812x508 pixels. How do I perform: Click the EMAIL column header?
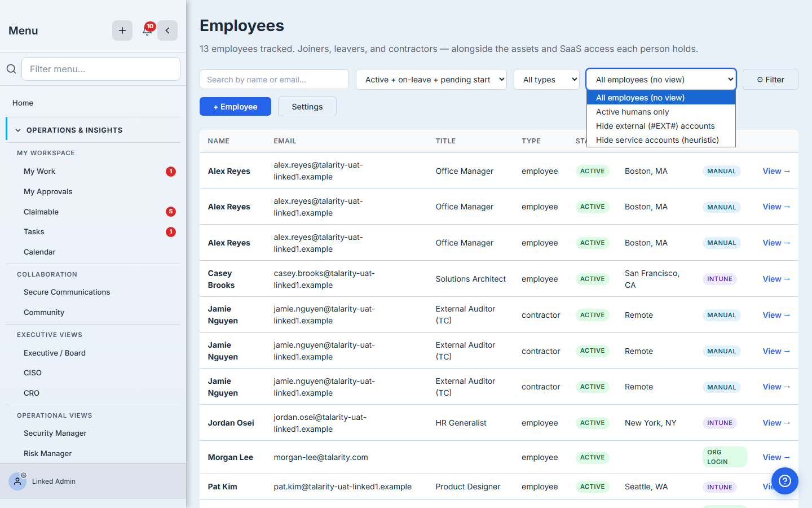point(285,141)
